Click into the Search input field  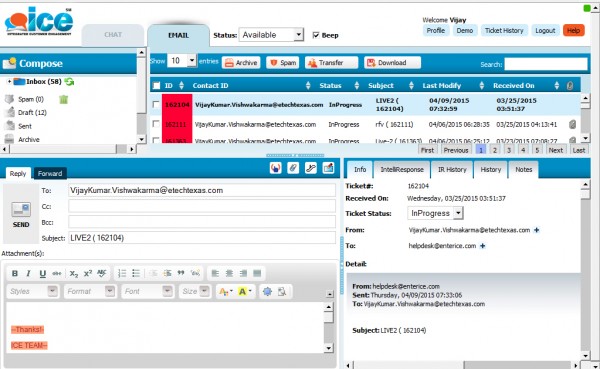pos(546,64)
